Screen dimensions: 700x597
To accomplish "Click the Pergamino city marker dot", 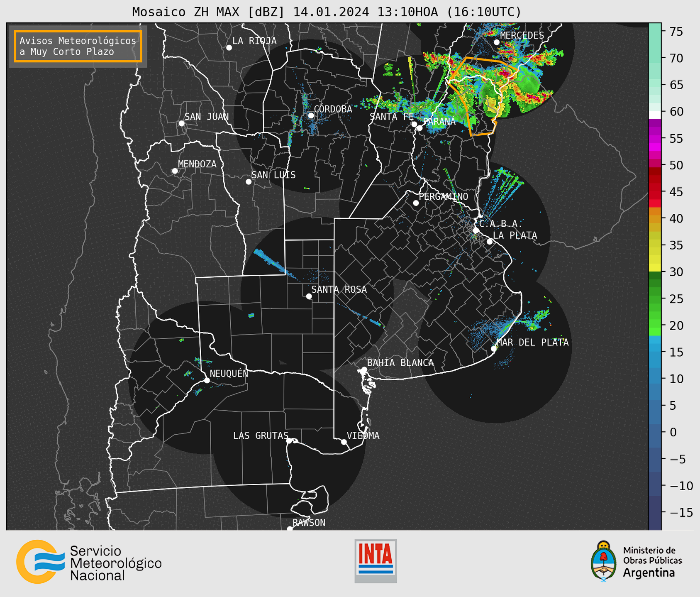I will coord(416,203).
